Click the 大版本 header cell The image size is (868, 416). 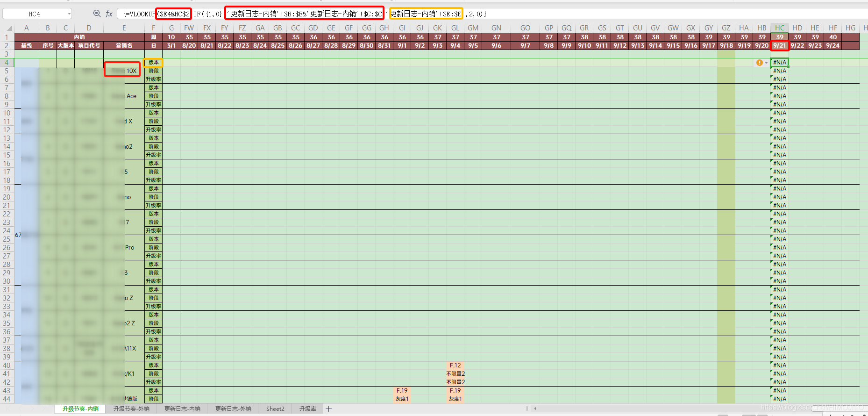click(x=65, y=46)
